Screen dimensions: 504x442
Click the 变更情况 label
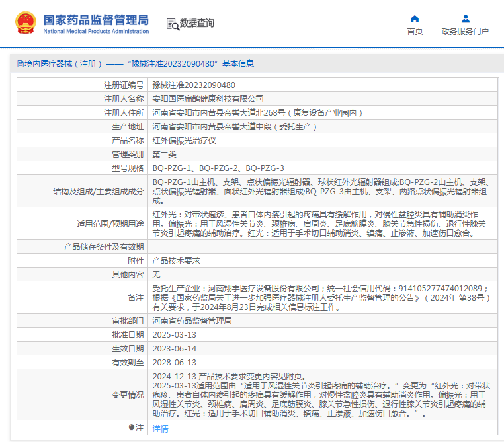(x=128, y=395)
